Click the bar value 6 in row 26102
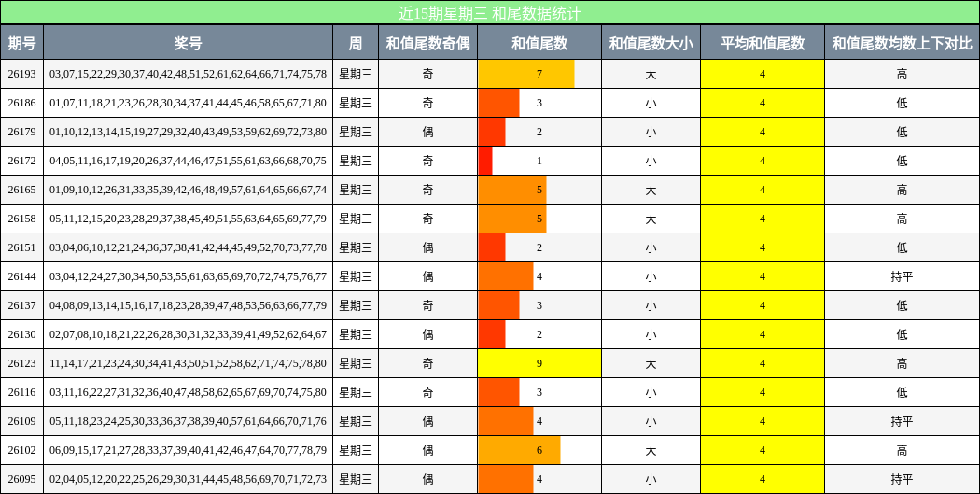The width and height of the screenshot is (980, 494). coord(539,450)
